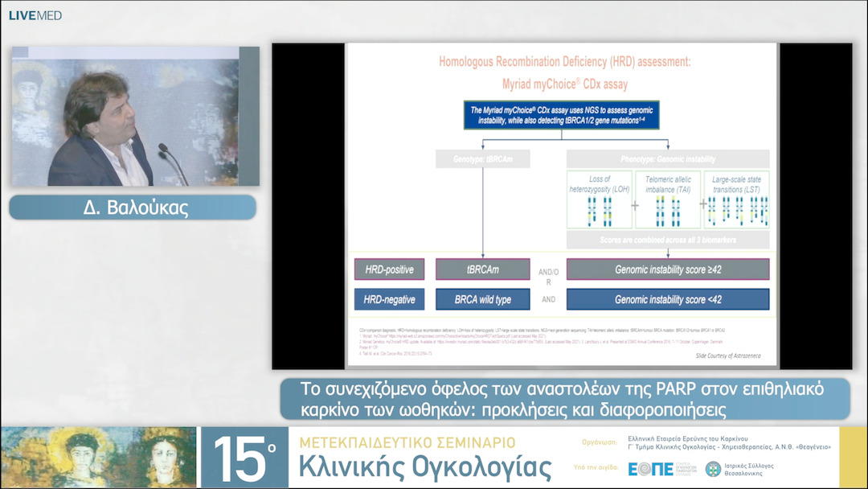The height and width of the screenshot is (489, 868).
Task: Click the BRCA wild type box
Action: [482, 298]
